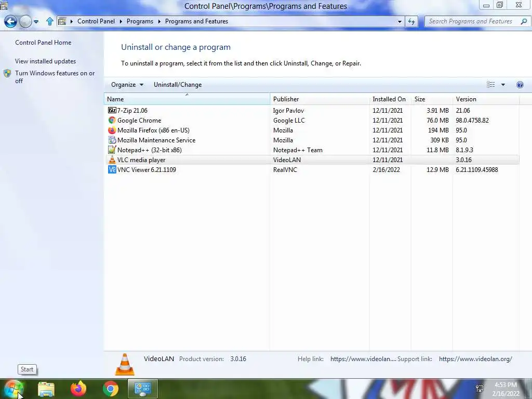Screen dimensions: 532x399
Task: Click RealVNC publisher cell
Action: tap(285, 170)
